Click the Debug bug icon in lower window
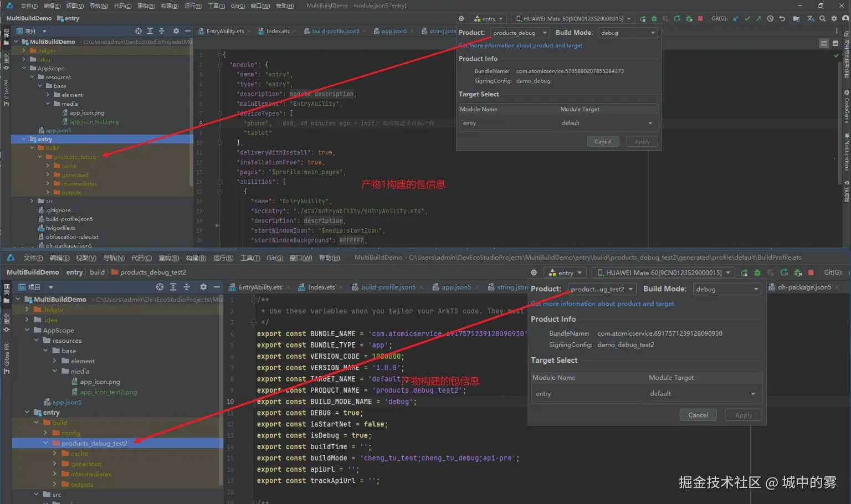The width and height of the screenshot is (851, 504). (757, 272)
